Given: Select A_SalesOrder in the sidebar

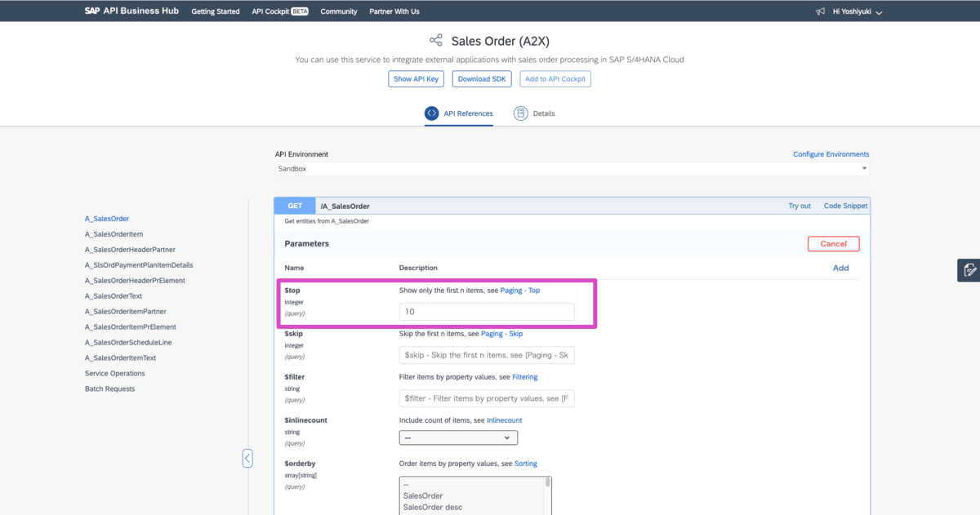Looking at the screenshot, I should click(106, 219).
